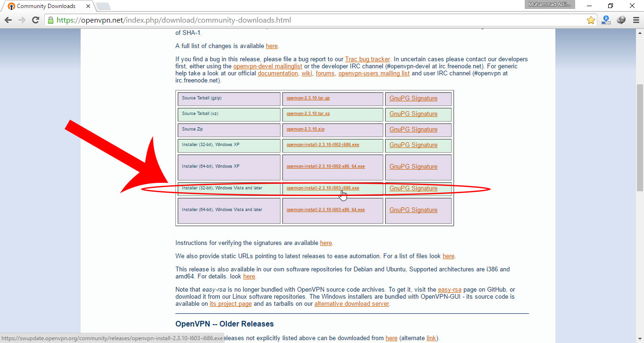644x343 pixels.
Task: Click 'Source Tarball (xz)' table cell
Action: (229, 114)
